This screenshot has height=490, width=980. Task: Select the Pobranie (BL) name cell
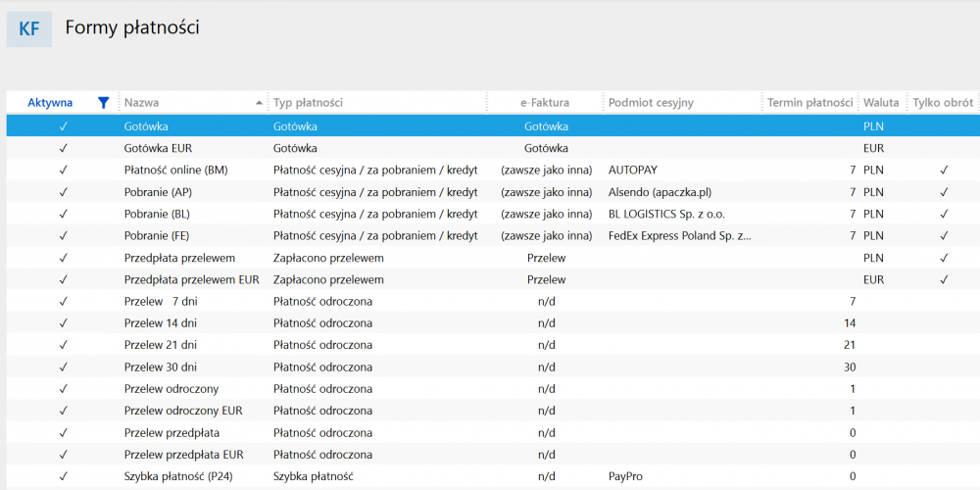click(x=156, y=214)
